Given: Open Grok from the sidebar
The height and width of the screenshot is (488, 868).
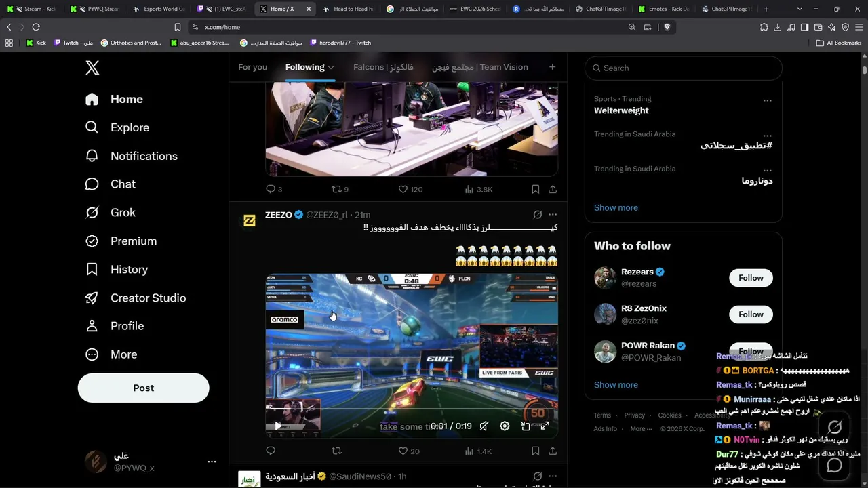Looking at the screenshot, I should [111, 213].
